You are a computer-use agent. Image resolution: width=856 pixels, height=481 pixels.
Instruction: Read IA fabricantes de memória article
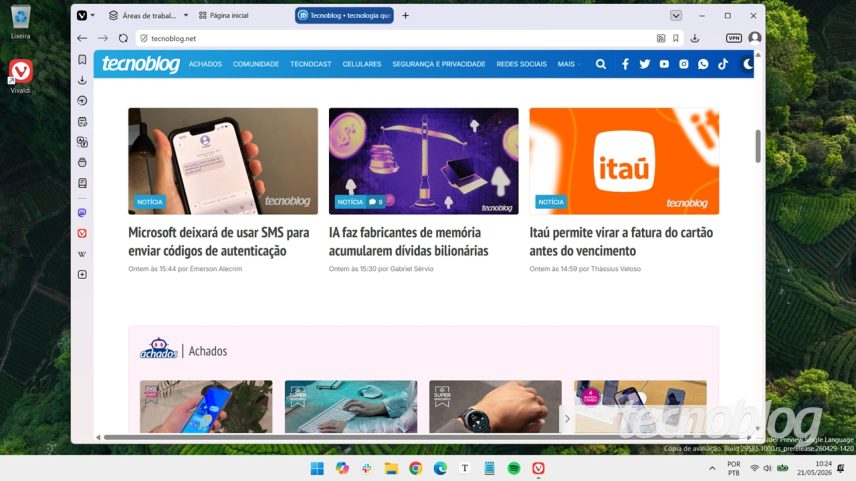[408, 241]
